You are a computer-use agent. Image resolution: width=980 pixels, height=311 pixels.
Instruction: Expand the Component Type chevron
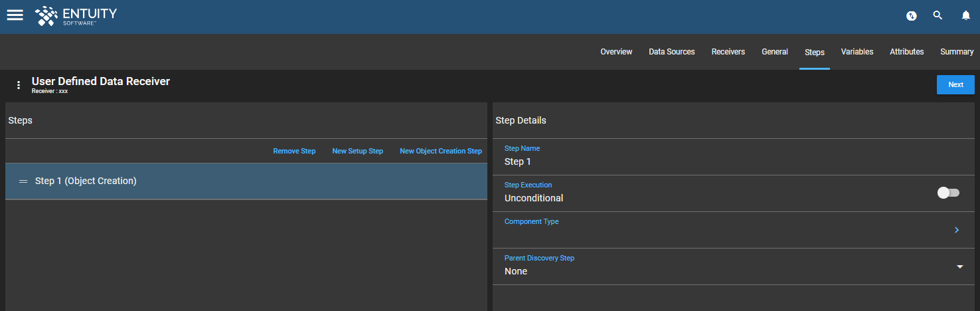[957, 230]
